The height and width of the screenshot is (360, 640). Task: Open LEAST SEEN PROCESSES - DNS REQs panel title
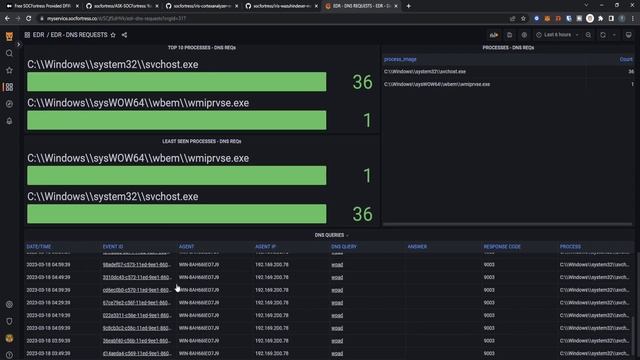(202, 141)
